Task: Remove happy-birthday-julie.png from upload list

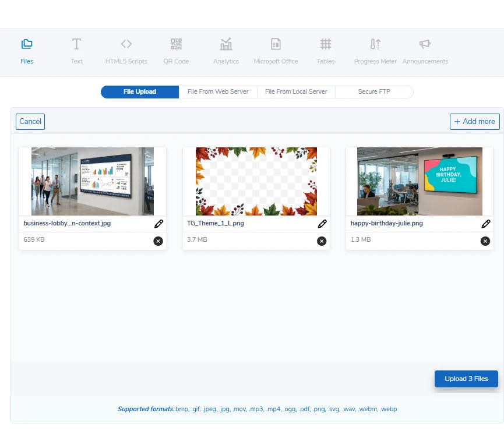Action: (485, 241)
